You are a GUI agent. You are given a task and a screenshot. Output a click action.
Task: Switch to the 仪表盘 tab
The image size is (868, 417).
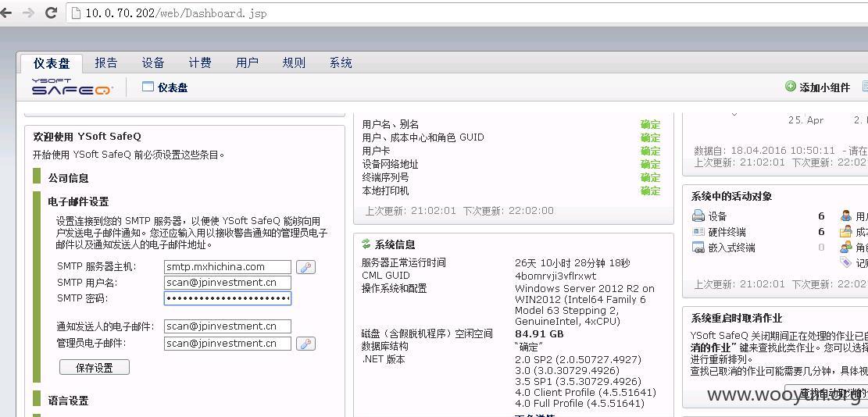(x=52, y=63)
